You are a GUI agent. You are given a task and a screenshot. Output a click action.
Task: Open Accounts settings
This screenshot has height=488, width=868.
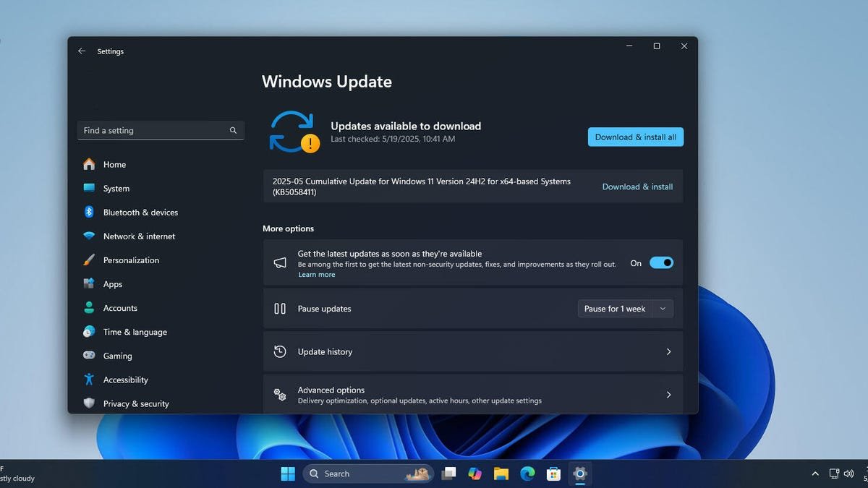pyautogui.click(x=119, y=308)
